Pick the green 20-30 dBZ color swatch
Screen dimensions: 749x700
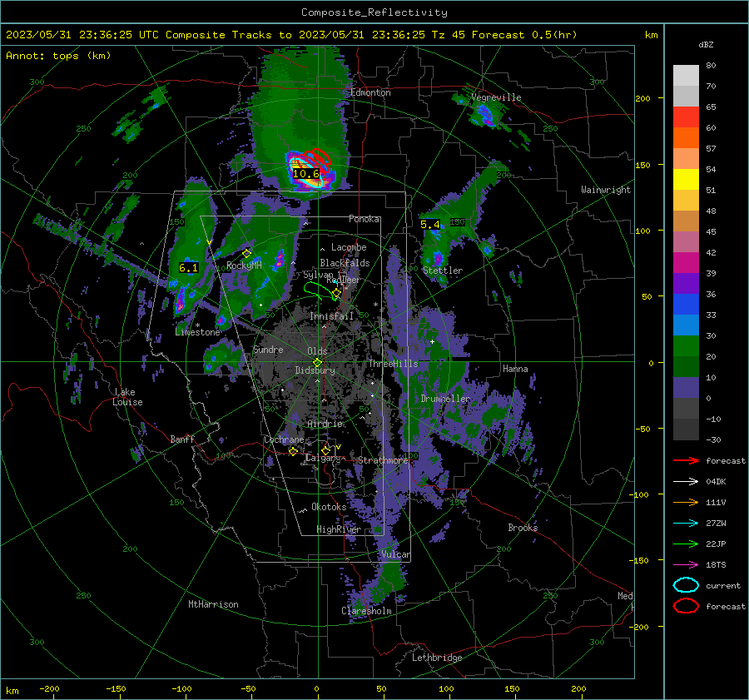click(686, 346)
